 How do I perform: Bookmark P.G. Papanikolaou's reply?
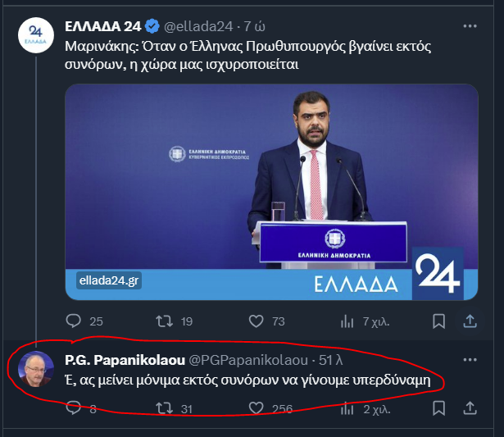[x=439, y=407]
